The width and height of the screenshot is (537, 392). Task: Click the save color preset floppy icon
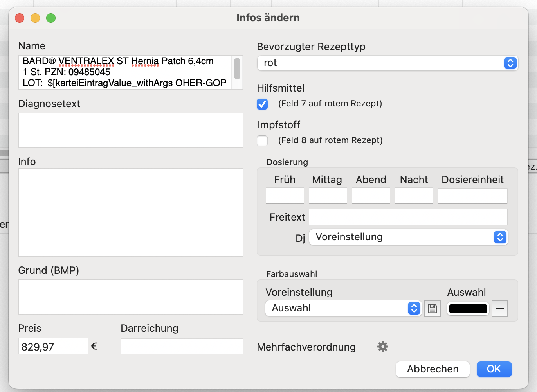point(432,309)
